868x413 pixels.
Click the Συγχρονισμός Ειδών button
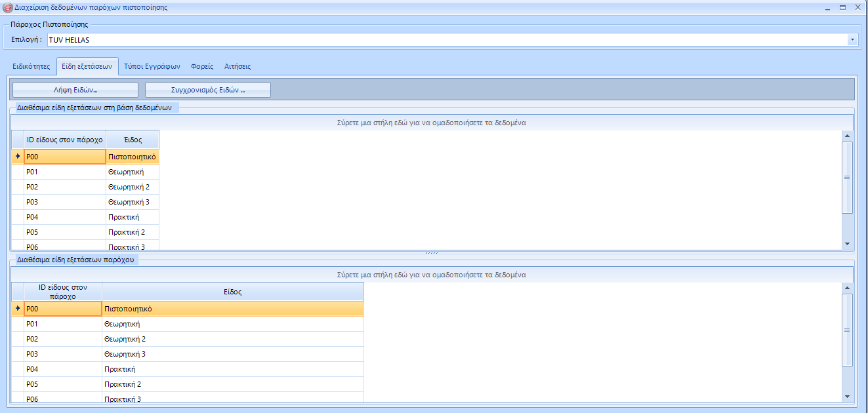[207, 90]
